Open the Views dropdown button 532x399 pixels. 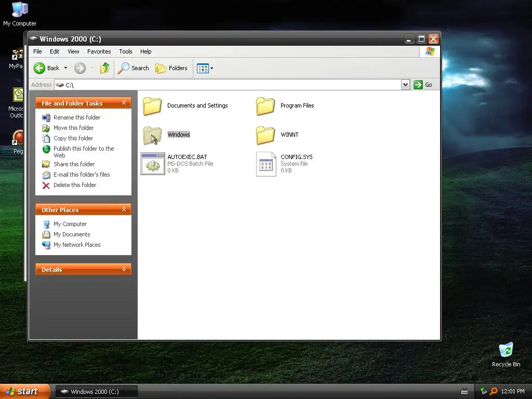tap(205, 68)
